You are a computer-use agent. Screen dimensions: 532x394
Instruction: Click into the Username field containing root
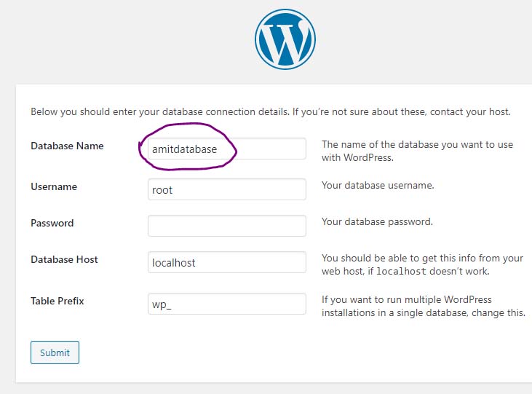click(x=226, y=189)
